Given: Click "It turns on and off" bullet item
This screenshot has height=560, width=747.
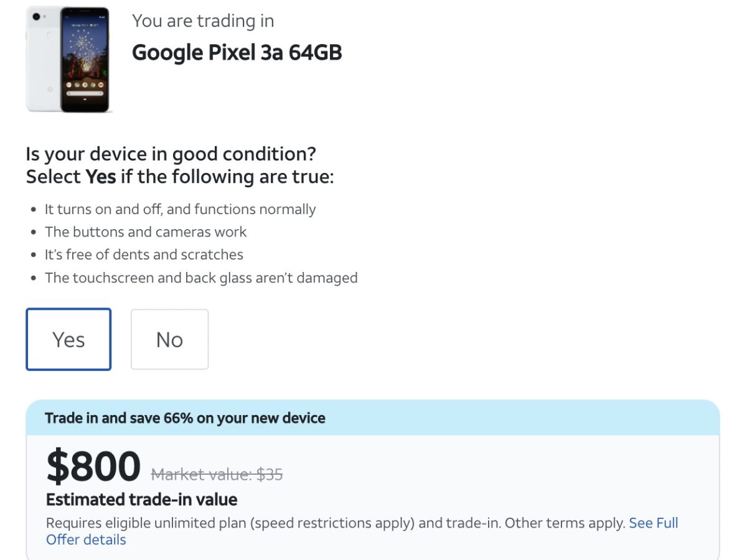Looking at the screenshot, I should [180, 209].
